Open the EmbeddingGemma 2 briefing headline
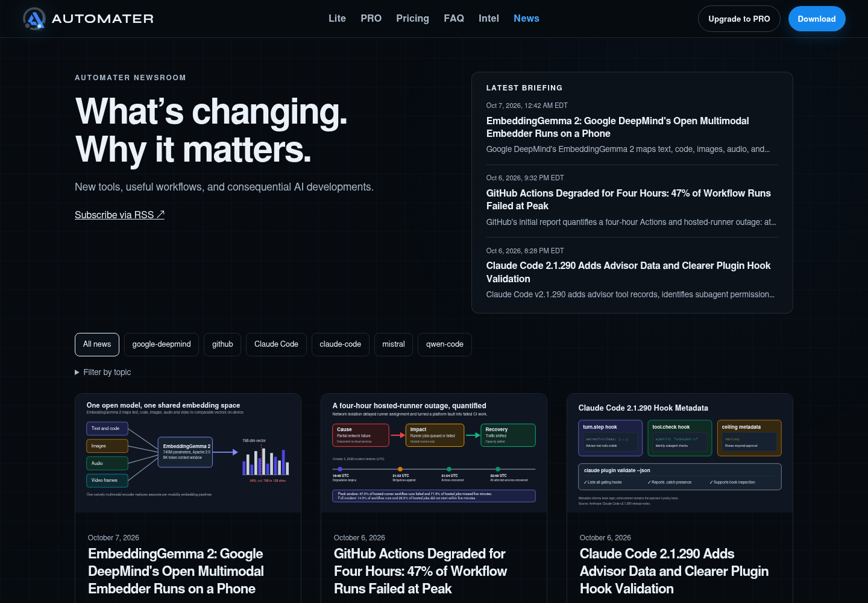 pos(618,127)
